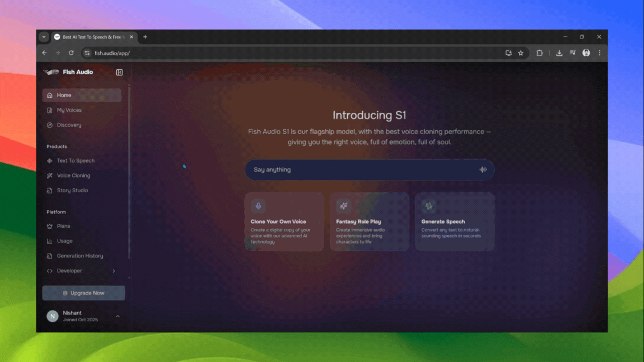Click the Upgrade Now button

tap(83, 293)
